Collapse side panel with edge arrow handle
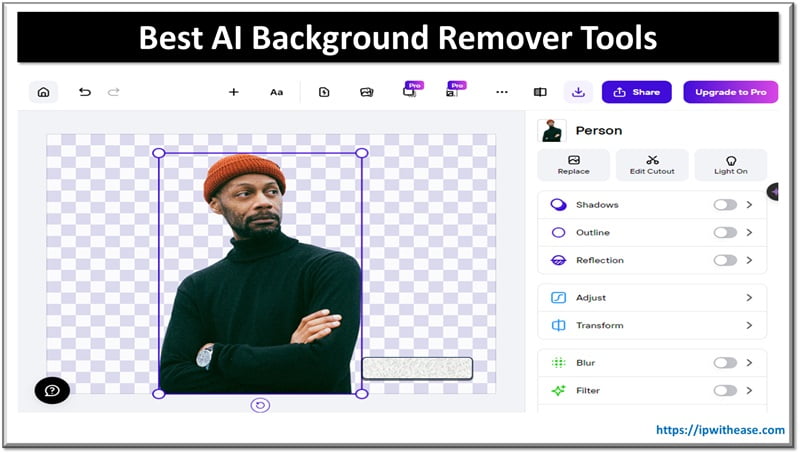800x454 pixels. point(773,192)
